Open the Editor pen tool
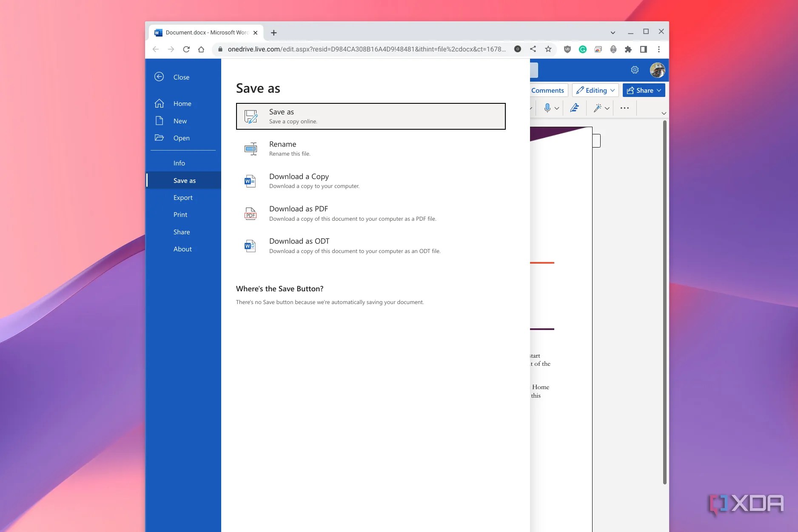This screenshot has height=532, width=798. tap(574, 108)
